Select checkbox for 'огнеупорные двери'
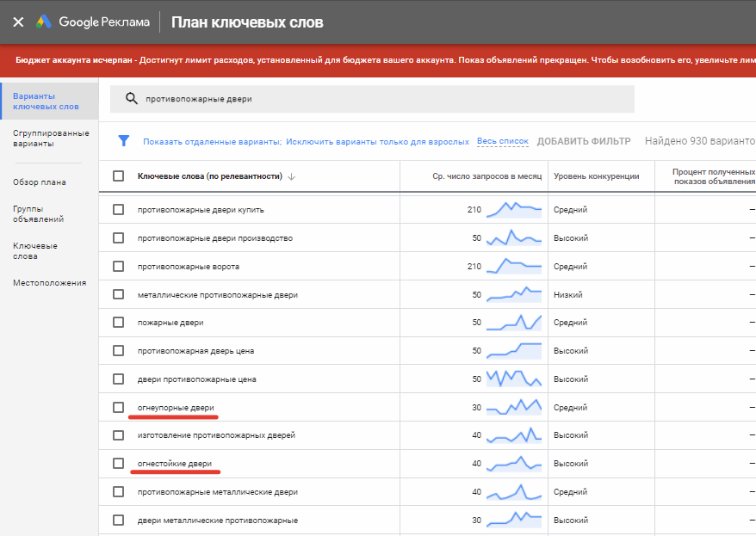The height and width of the screenshot is (536, 756). tap(118, 408)
